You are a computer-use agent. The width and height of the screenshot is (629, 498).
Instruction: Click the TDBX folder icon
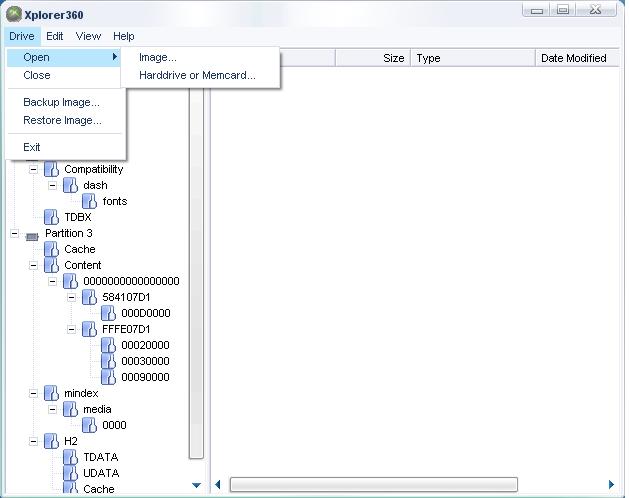click(x=51, y=217)
